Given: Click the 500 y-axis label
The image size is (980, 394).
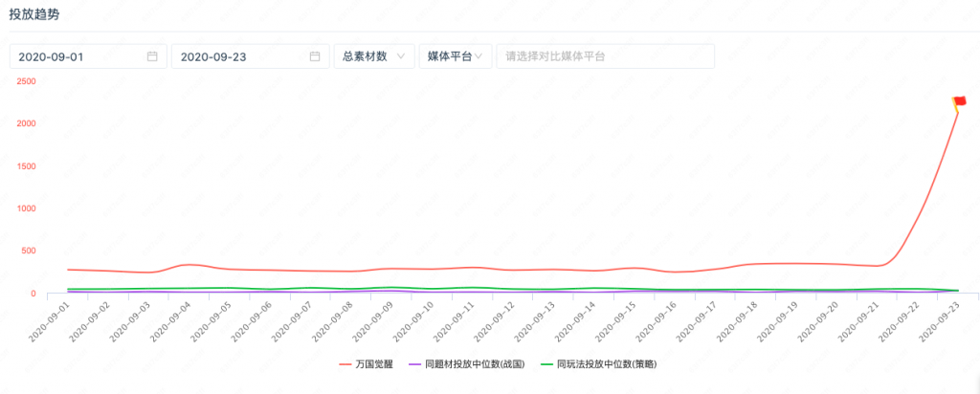Looking at the screenshot, I should (x=29, y=251).
